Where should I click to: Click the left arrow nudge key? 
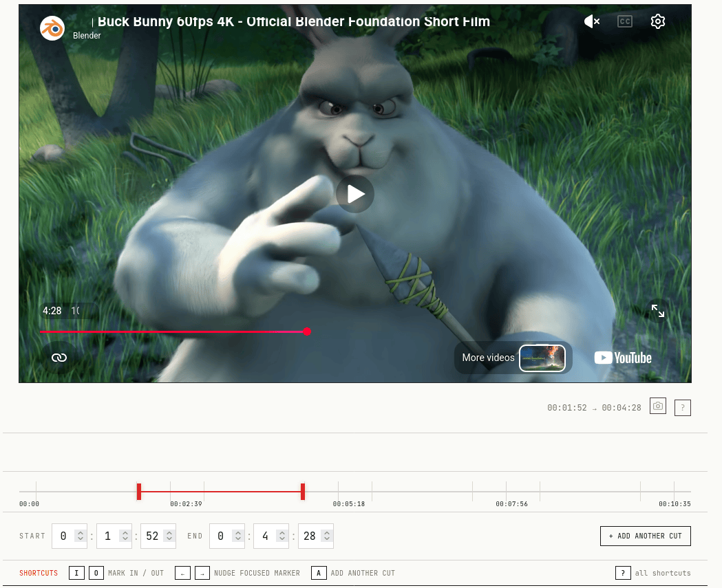pyautogui.click(x=183, y=573)
